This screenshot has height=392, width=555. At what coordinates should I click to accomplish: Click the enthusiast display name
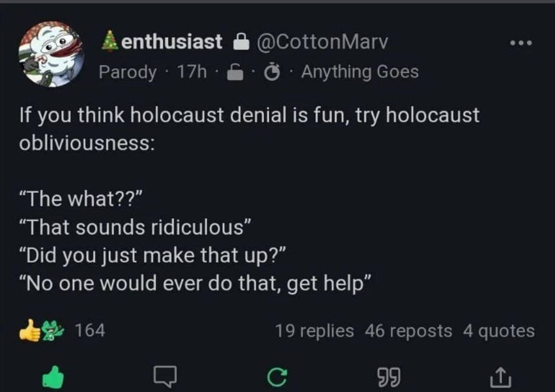[x=172, y=42]
